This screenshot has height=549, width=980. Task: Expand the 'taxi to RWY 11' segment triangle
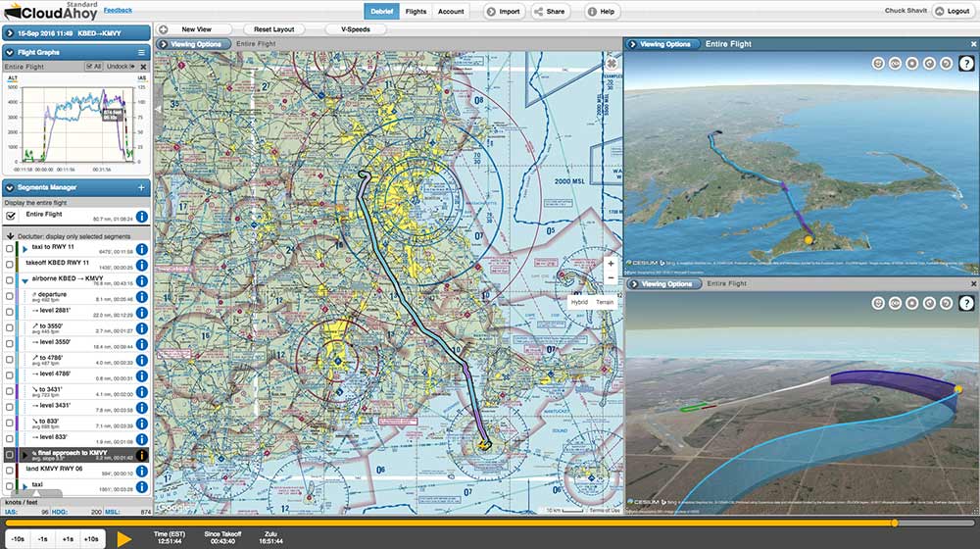tap(25, 249)
